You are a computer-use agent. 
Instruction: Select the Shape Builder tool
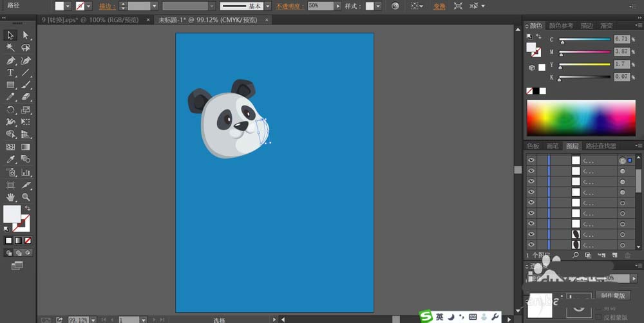click(10, 134)
